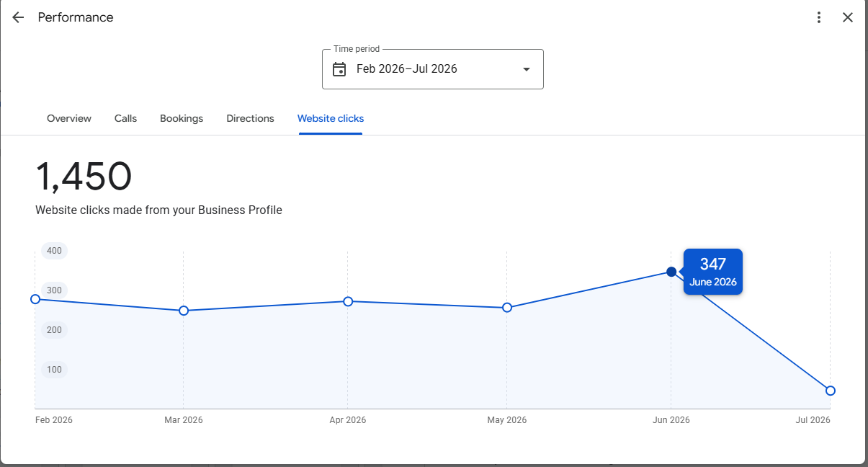This screenshot has height=467, width=868.
Task: Select the Directions tab
Action: click(x=250, y=118)
